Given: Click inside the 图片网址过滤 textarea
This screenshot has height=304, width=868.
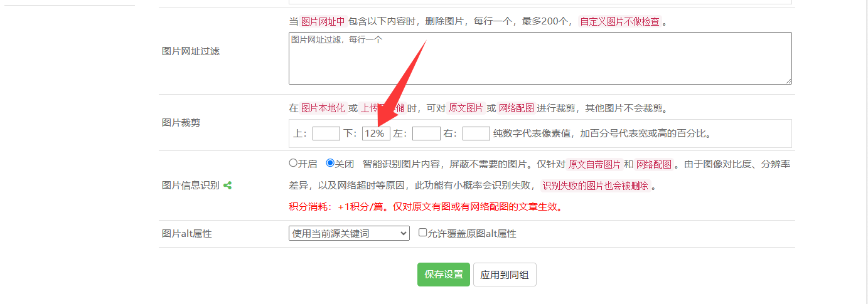Looking at the screenshot, I should pyautogui.click(x=540, y=58).
